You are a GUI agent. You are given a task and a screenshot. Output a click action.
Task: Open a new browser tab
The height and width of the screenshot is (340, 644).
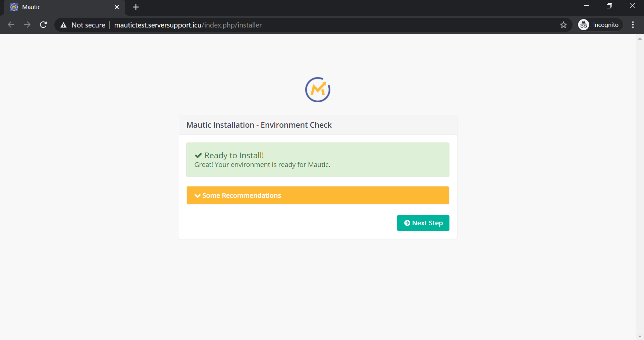(x=136, y=7)
